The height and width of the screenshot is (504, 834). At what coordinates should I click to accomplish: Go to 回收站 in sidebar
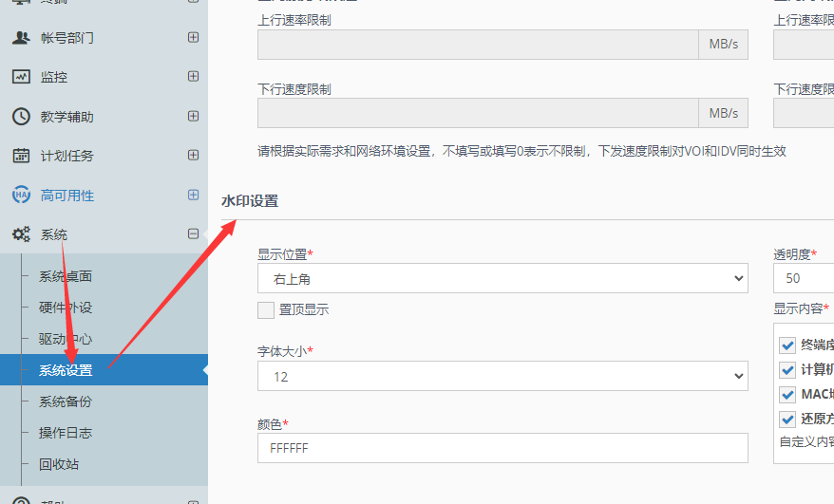pyautogui.click(x=59, y=464)
